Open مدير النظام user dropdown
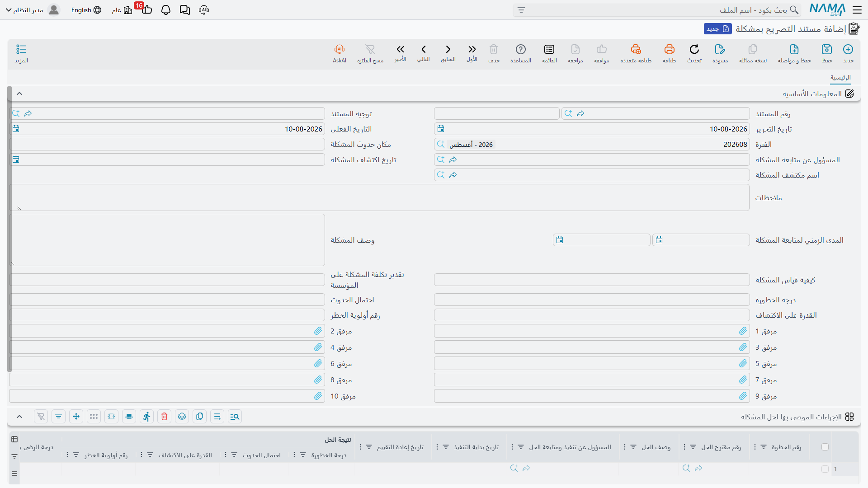 [x=33, y=10]
